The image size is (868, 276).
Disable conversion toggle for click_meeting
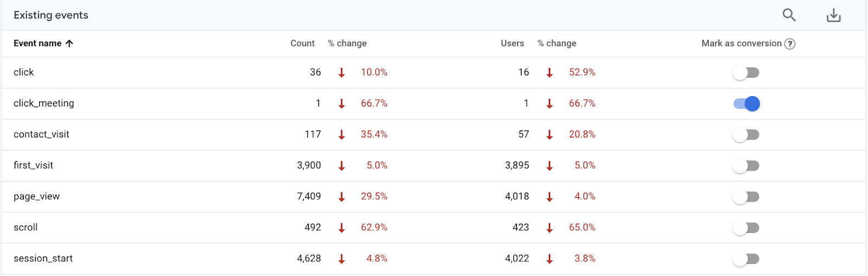[746, 104]
